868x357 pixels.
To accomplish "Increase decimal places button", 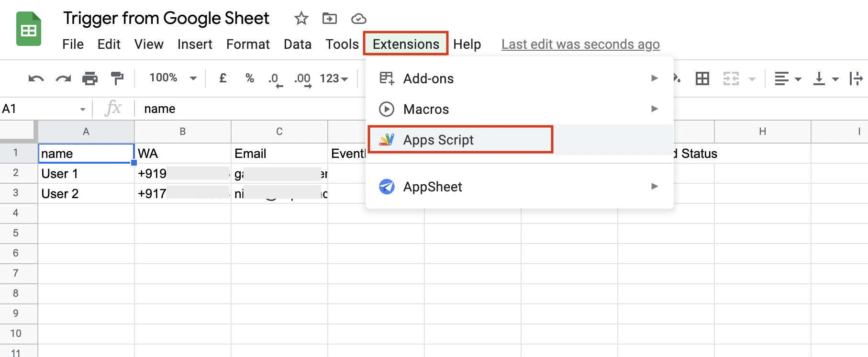I will [303, 79].
